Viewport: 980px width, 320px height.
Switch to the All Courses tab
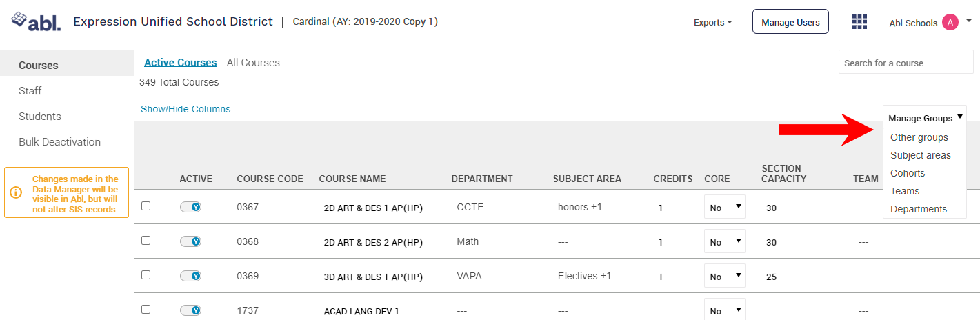click(253, 63)
